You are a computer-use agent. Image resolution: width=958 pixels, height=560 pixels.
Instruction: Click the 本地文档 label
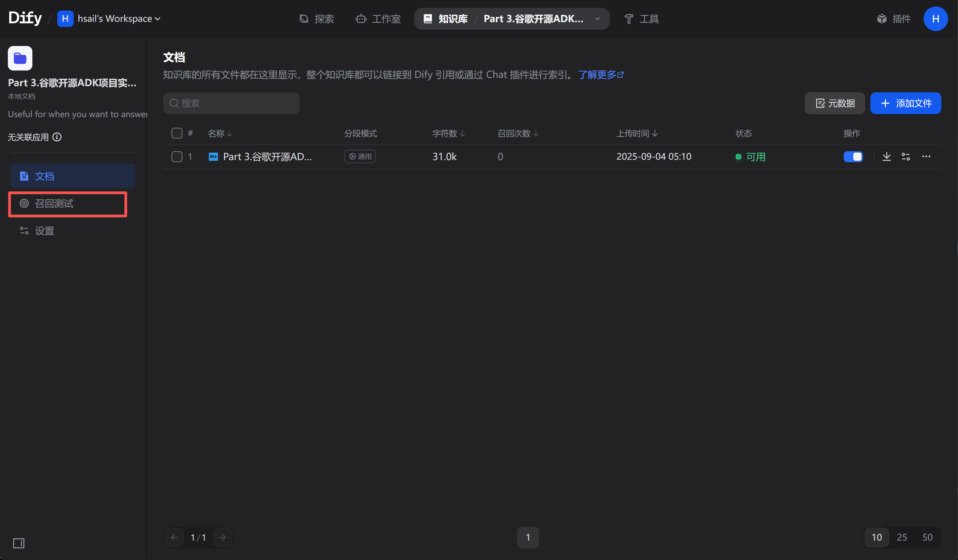(22, 96)
